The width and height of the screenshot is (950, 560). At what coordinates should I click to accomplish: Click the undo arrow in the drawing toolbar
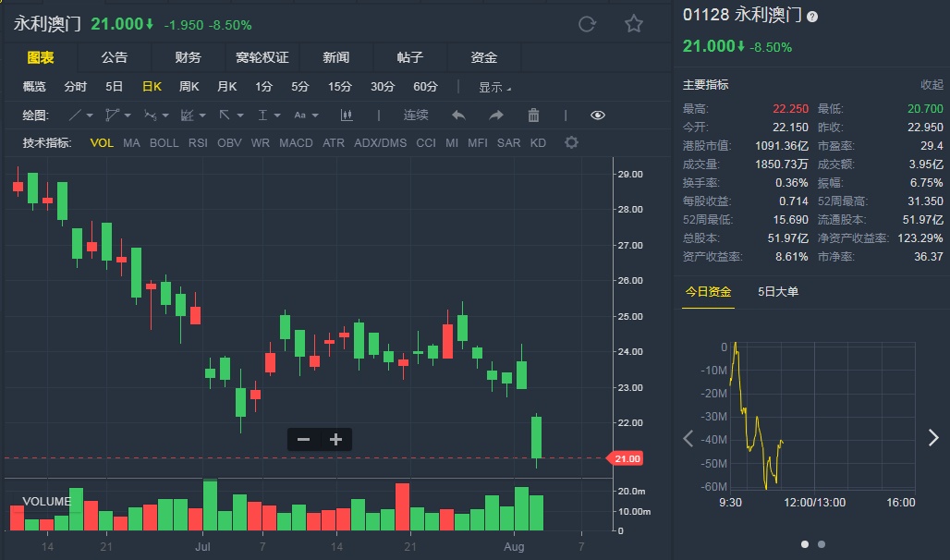coord(458,115)
